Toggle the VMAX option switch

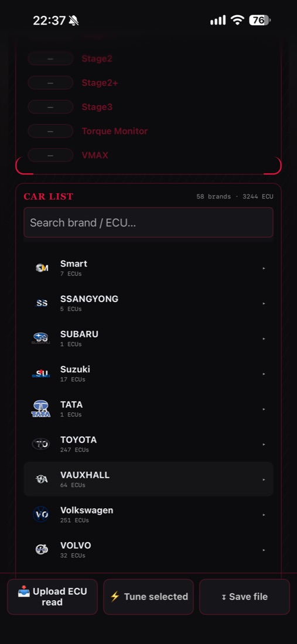[50, 155]
